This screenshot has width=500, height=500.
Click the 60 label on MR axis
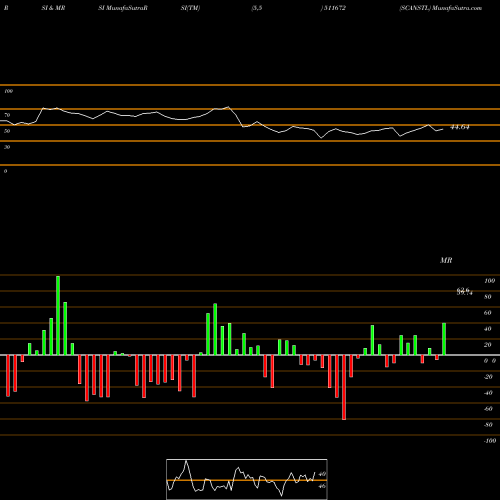(488, 313)
